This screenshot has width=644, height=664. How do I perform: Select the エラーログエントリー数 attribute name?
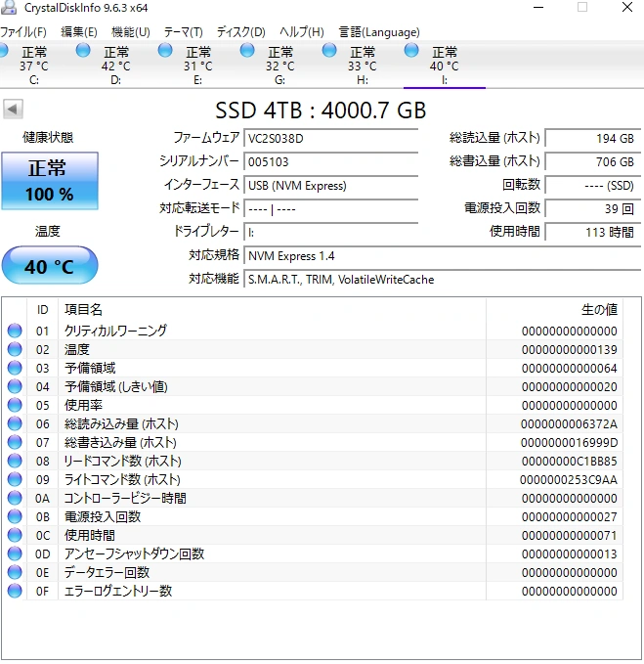(x=118, y=592)
